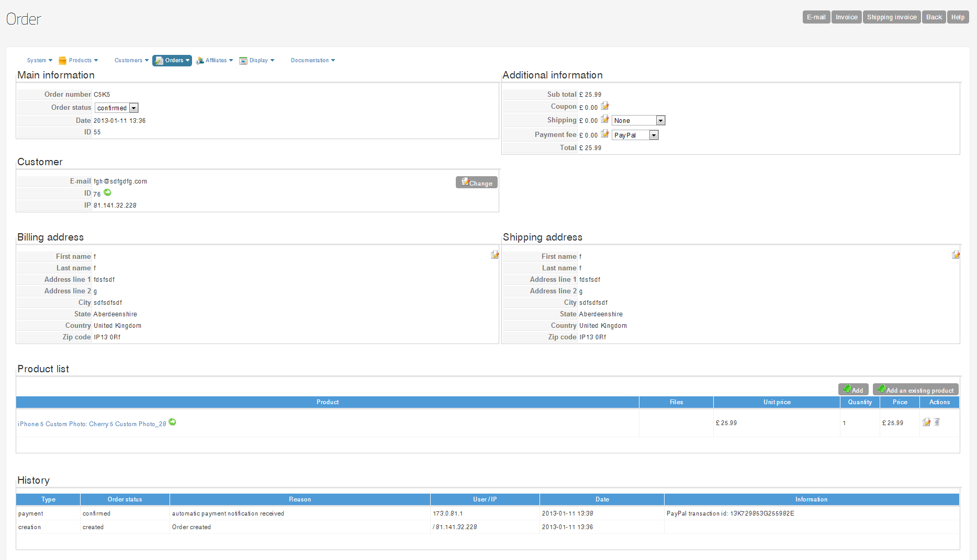
Task: Edit the billing address using its pencil icon
Action: 495,255
